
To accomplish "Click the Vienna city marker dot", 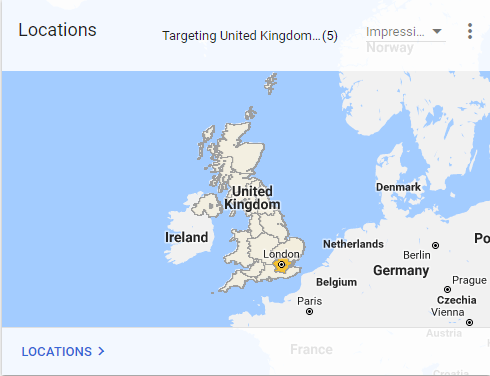I will point(469,322).
